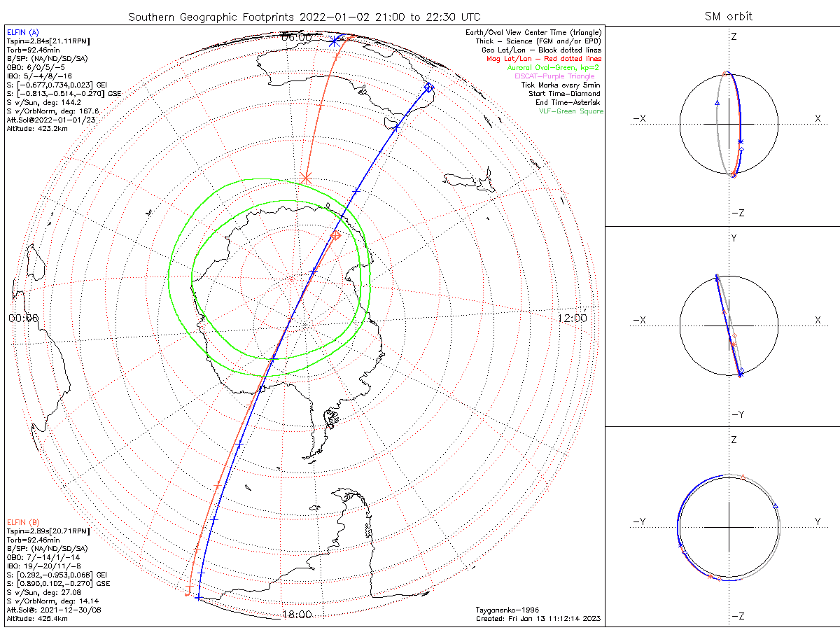This screenshot has height=630, width=840.
Task: Click the 'Tsyganenko-1996' model label
Action: (506, 610)
